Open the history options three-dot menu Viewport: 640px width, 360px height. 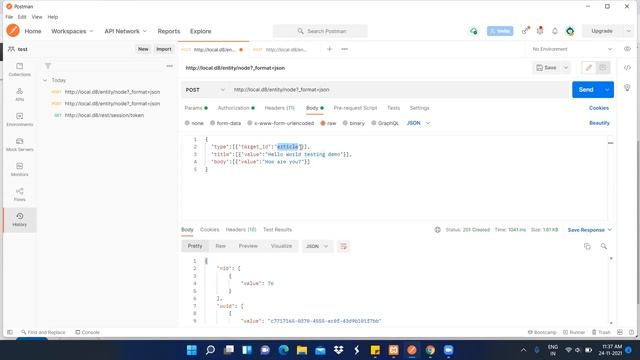(x=169, y=66)
